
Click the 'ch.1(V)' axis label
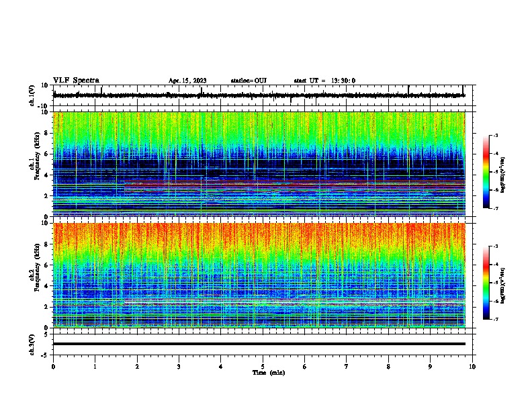tap(32, 95)
